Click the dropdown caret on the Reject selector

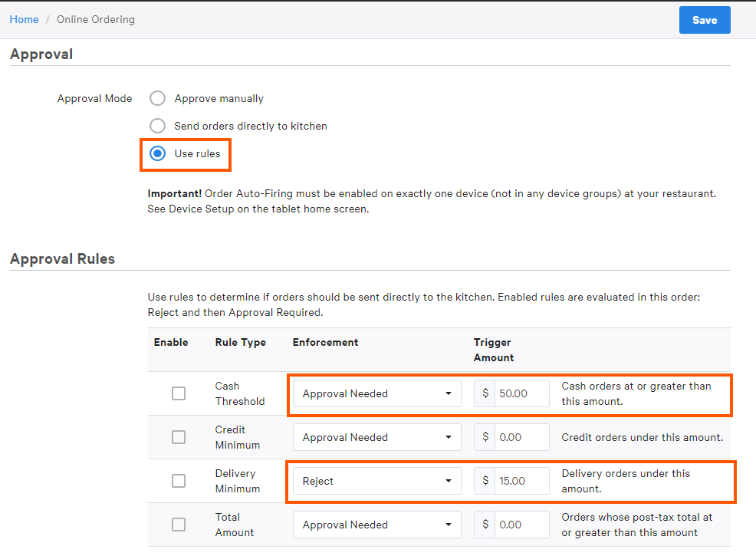point(450,481)
